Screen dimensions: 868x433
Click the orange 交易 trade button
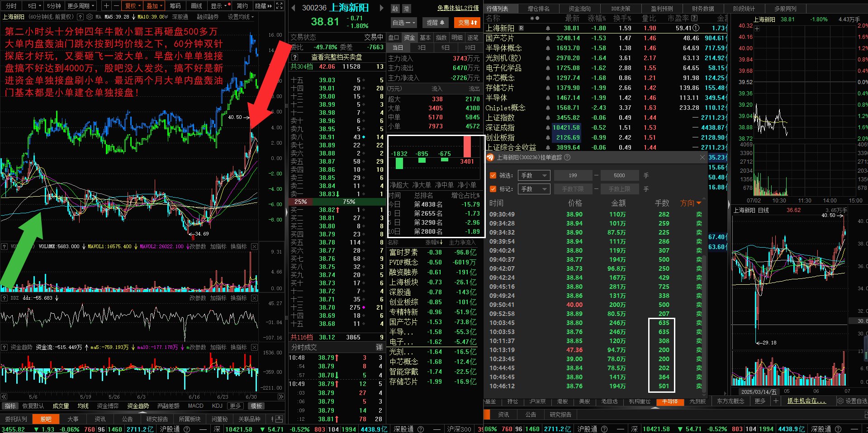point(468,22)
